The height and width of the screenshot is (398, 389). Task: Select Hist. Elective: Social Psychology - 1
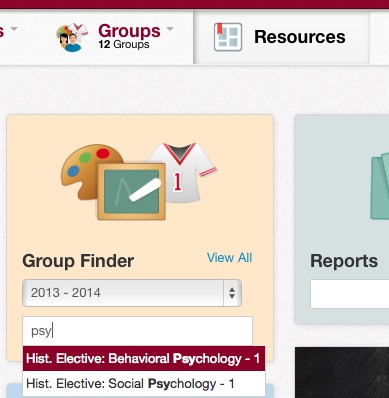click(144, 384)
